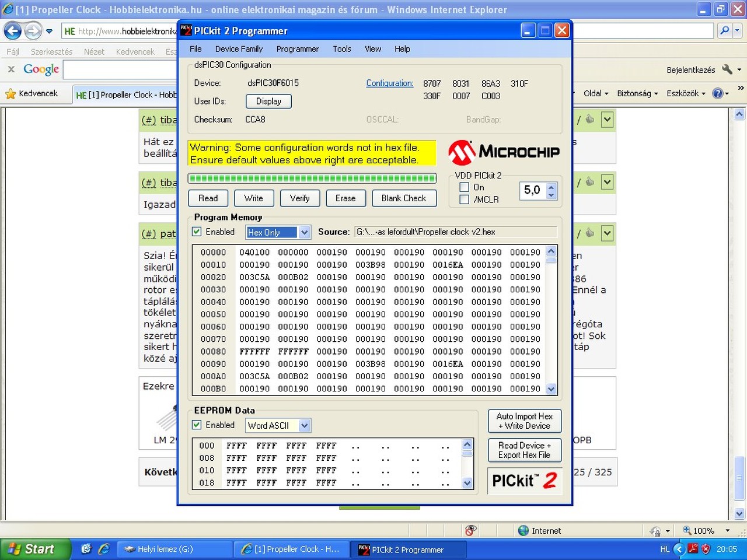Viewport: 747px width, 560px height.
Task: Click the thumbs-up icon on the pat post
Action: (x=590, y=233)
